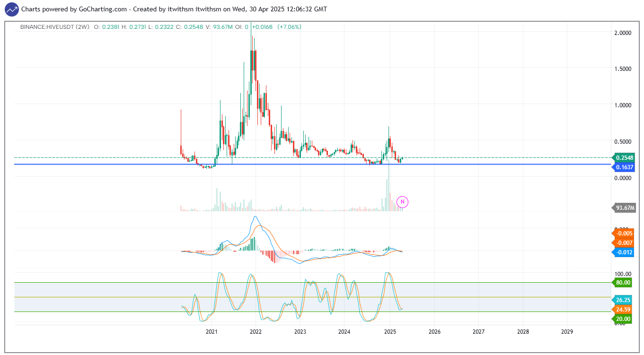Click the high value H: 0.2731
This screenshot has width=644, height=355.
(x=134, y=27)
